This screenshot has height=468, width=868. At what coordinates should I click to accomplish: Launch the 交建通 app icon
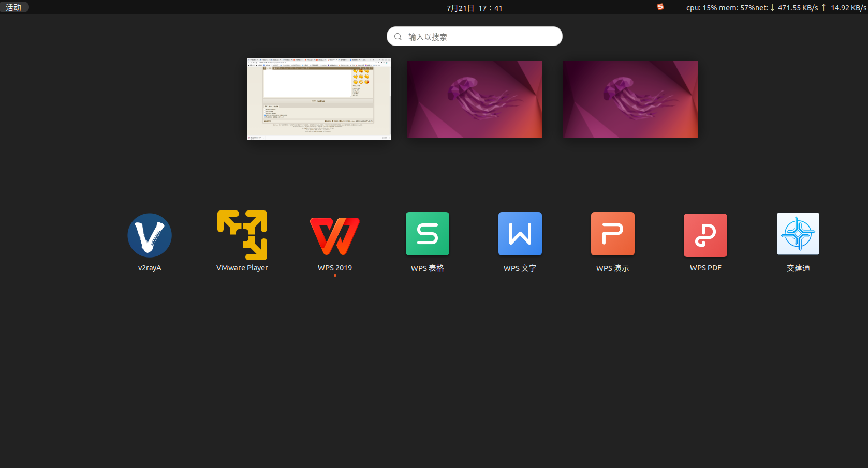[x=798, y=234]
